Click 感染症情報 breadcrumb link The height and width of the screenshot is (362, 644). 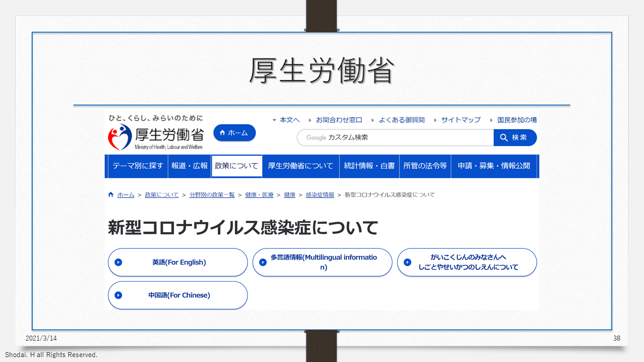[320, 195]
